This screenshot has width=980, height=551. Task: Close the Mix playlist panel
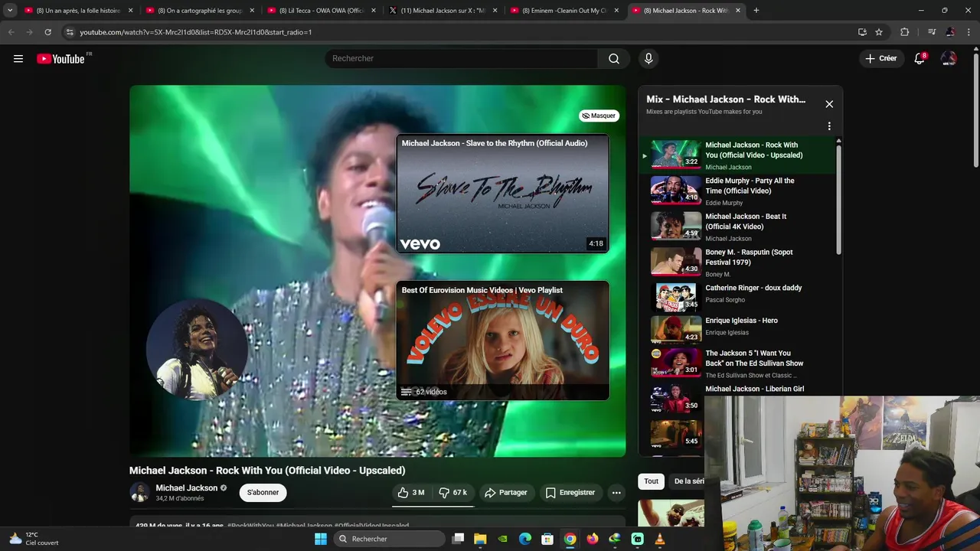pos(829,104)
